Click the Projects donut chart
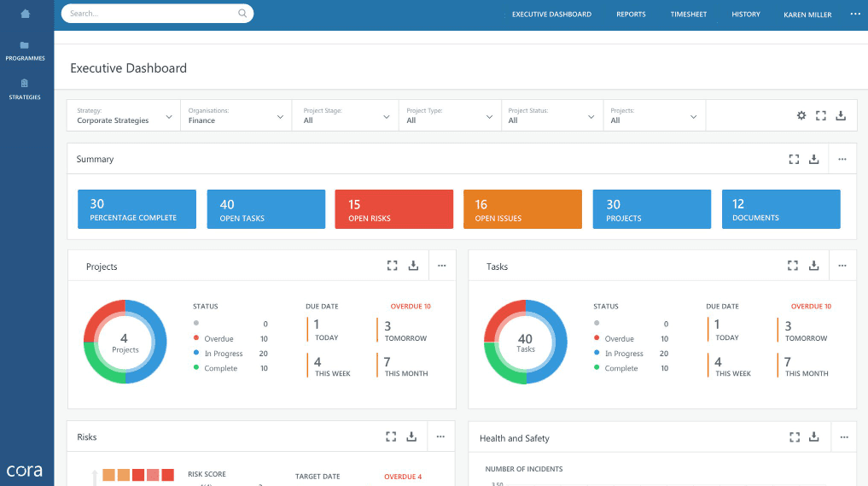The width and height of the screenshot is (868, 486). pyautogui.click(x=125, y=342)
